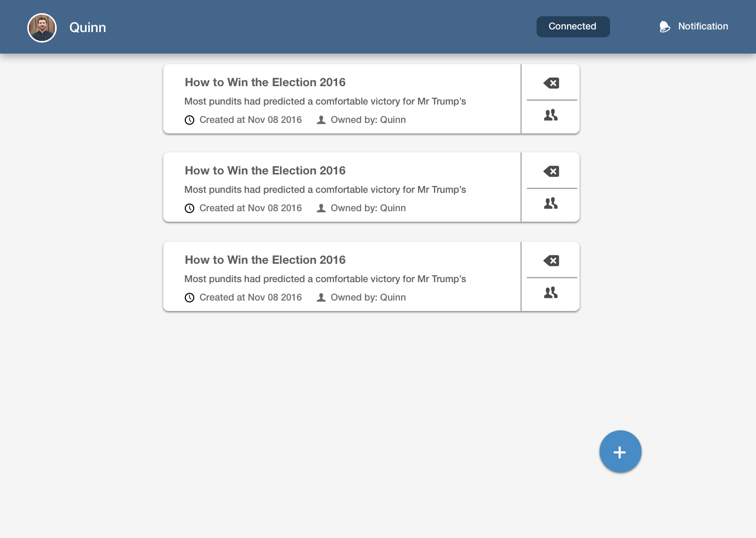Click the Connected status button
The height and width of the screenshot is (538, 756).
pyautogui.click(x=573, y=27)
